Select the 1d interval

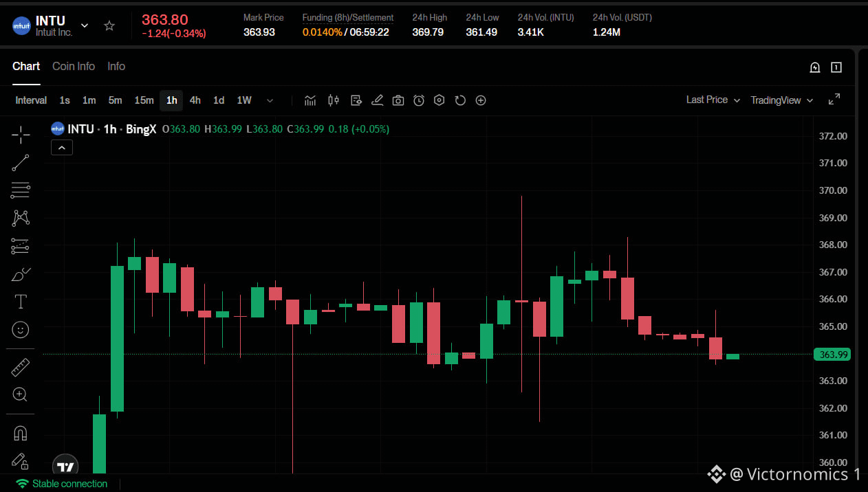219,100
